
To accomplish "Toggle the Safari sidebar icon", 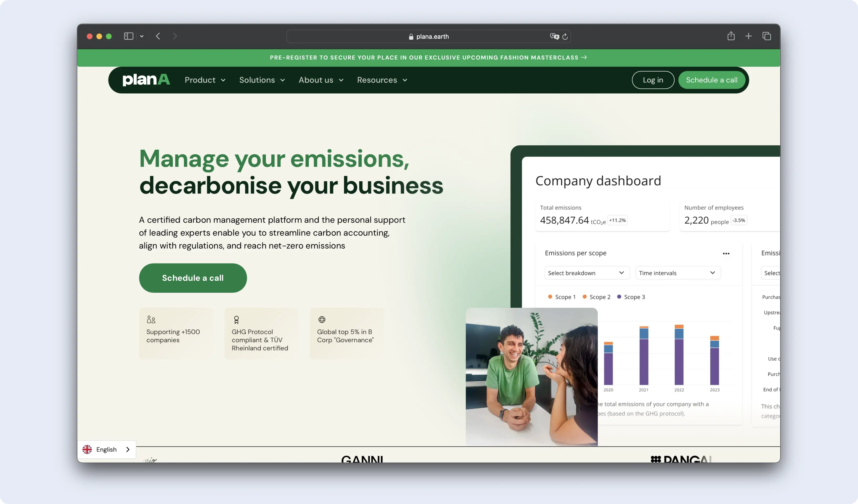I will coord(128,36).
